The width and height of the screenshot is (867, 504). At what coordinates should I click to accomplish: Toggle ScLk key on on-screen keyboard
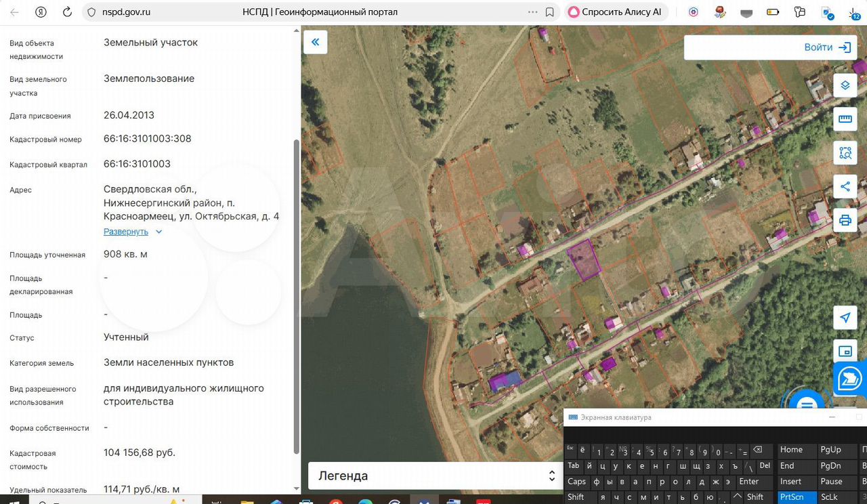pos(829,497)
